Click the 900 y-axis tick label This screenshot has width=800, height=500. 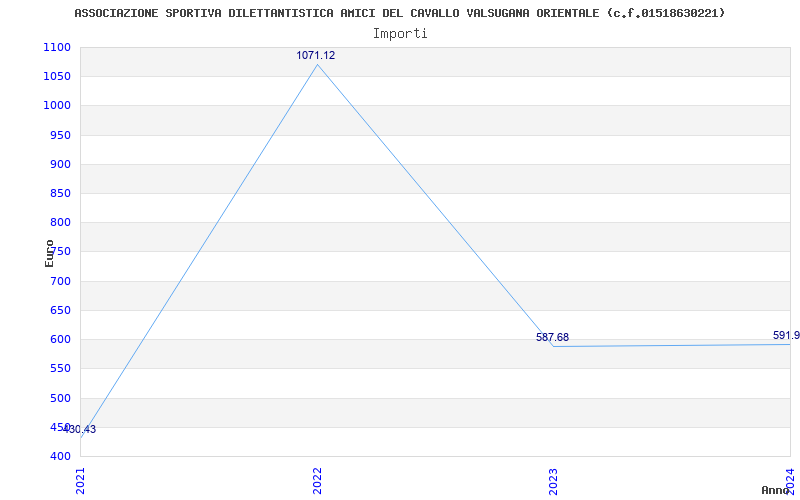pos(60,164)
